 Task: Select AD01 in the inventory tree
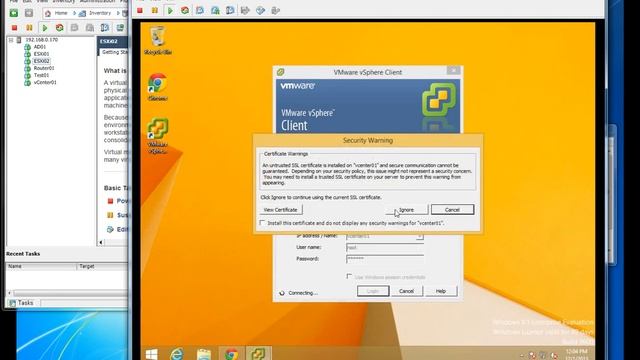[x=40, y=47]
